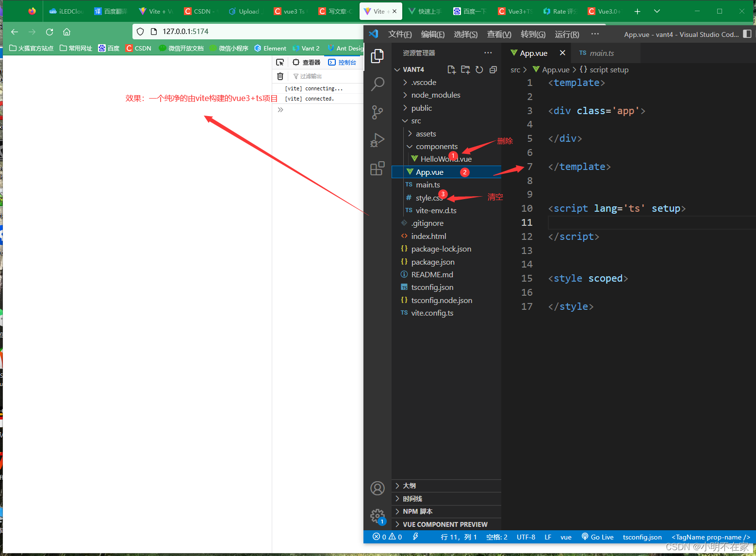Open a new Firefox tab
756x556 pixels.
pyautogui.click(x=638, y=11)
